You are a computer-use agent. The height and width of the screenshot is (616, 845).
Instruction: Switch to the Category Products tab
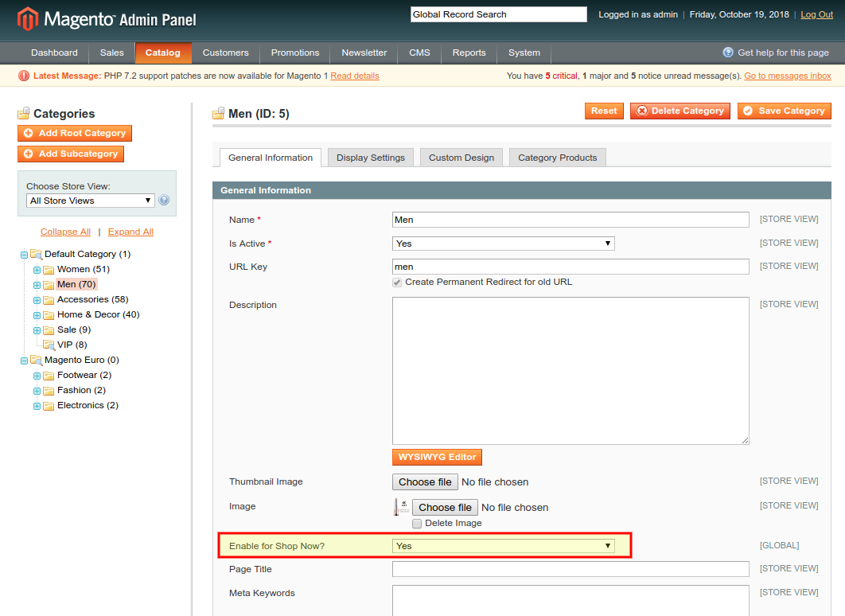point(558,158)
